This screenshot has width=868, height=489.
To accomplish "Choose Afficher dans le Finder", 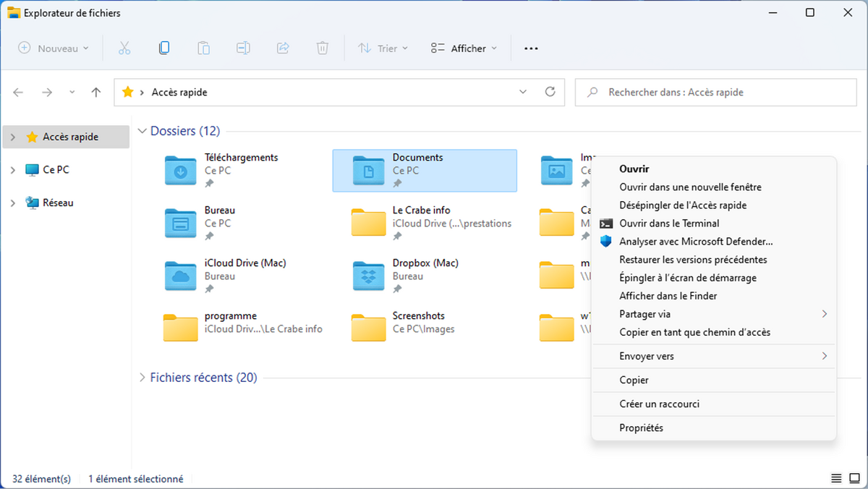I will 714,296.
